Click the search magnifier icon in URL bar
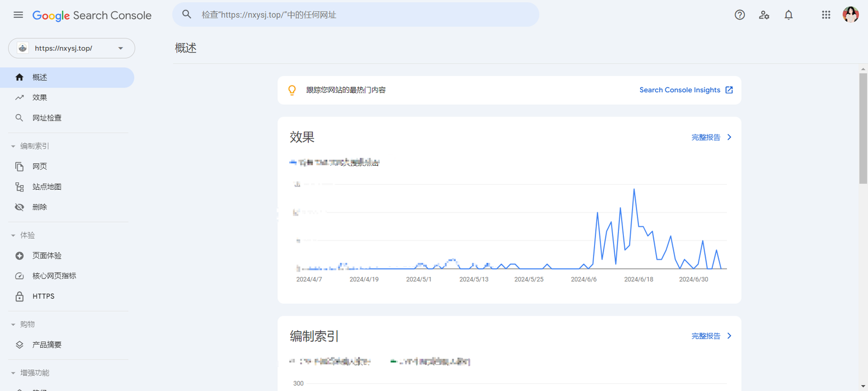 point(187,15)
